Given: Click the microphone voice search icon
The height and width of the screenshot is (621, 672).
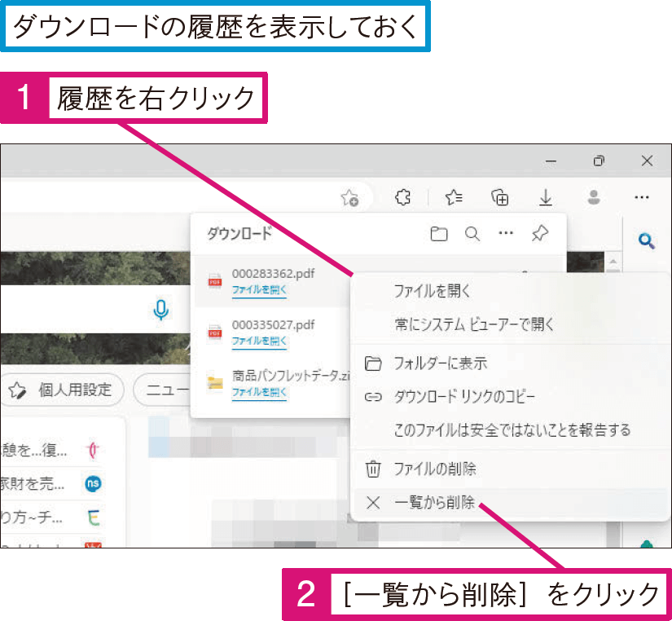Looking at the screenshot, I should point(161,310).
